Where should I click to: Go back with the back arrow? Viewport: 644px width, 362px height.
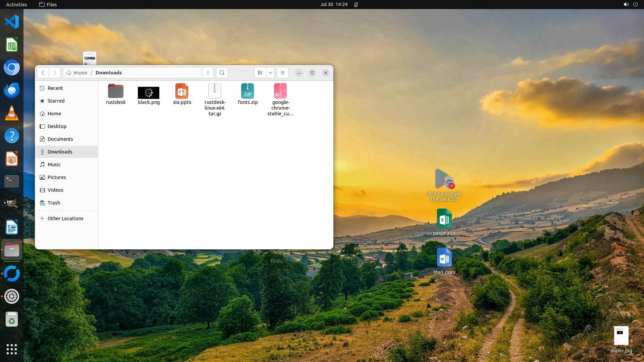click(43, 73)
